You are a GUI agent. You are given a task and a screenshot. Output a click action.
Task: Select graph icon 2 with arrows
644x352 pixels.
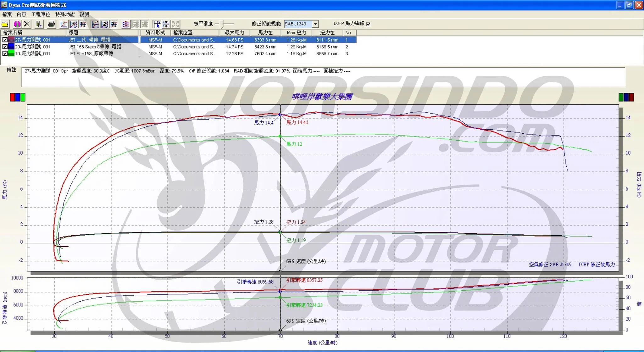click(114, 24)
